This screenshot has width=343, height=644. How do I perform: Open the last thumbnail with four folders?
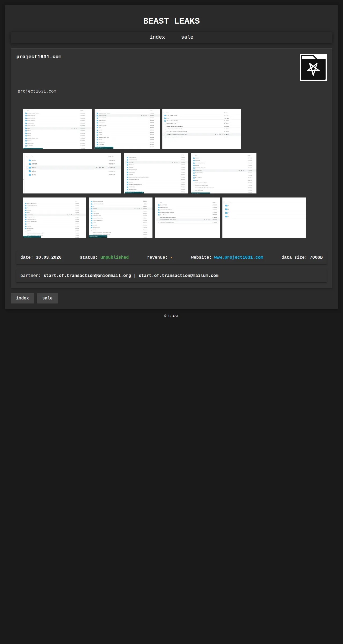(x=264, y=218)
